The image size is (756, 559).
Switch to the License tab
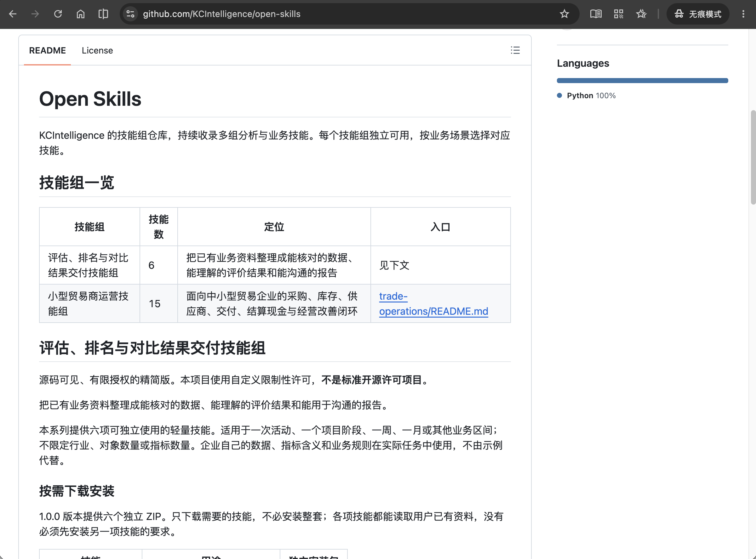click(x=97, y=50)
